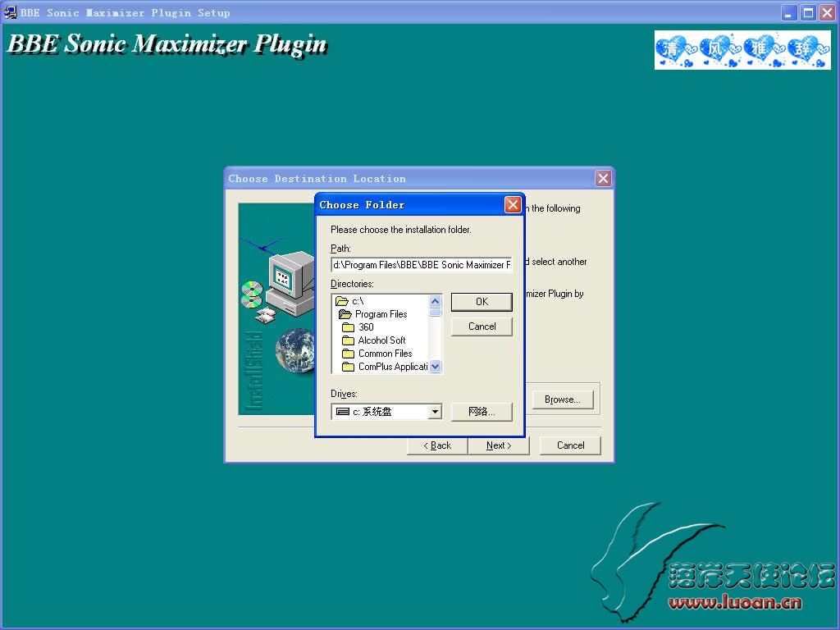
Task: Click the Common Files folder icon
Action: coord(348,353)
